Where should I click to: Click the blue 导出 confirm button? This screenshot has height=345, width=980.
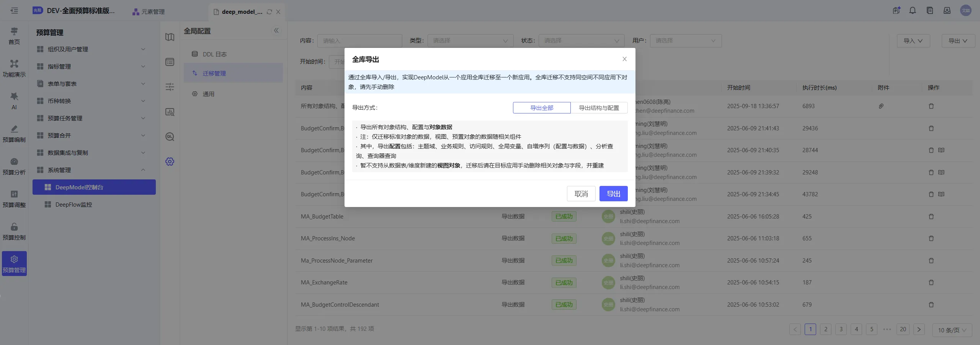coord(613,194)
